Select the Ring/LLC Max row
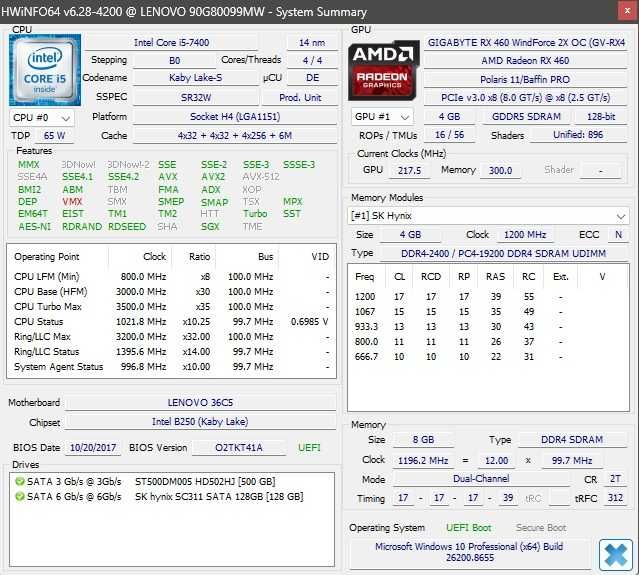Screen dimensions: 639x575 (171, 337)
